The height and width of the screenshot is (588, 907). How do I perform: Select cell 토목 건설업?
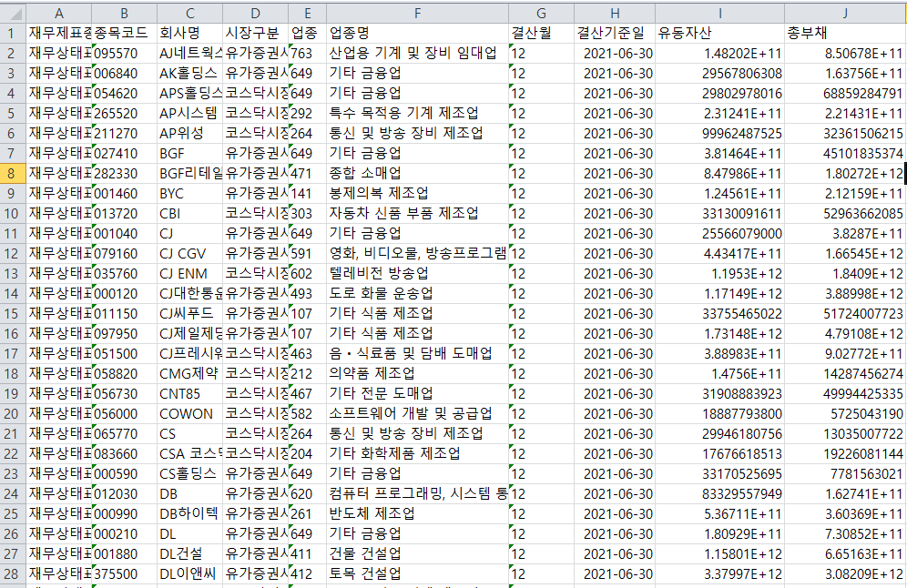click(x=417, y=574)
